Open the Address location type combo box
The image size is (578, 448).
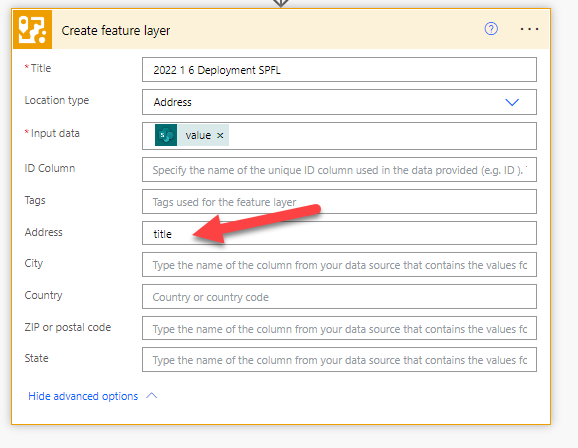click(x=339, y=102)
